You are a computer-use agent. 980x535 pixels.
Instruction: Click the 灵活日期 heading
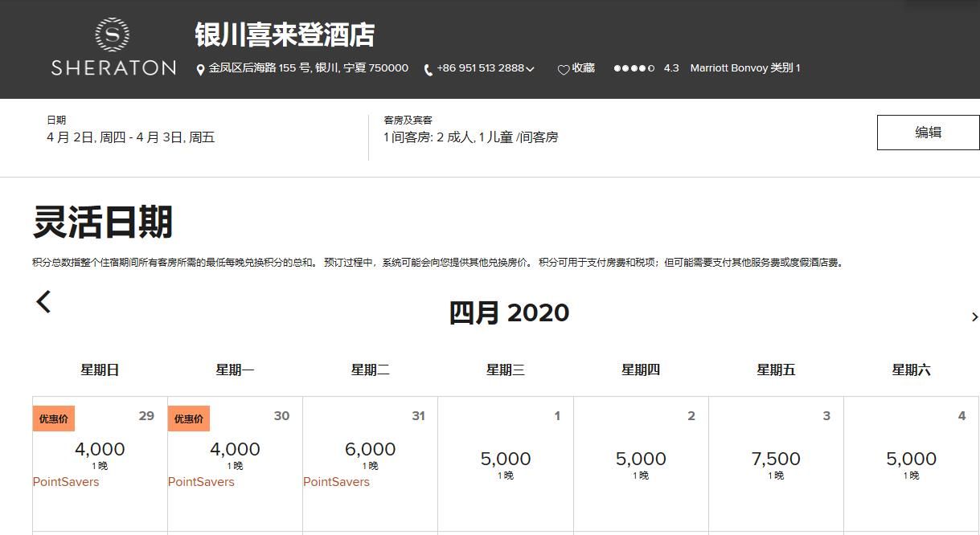tap(103, 222)
